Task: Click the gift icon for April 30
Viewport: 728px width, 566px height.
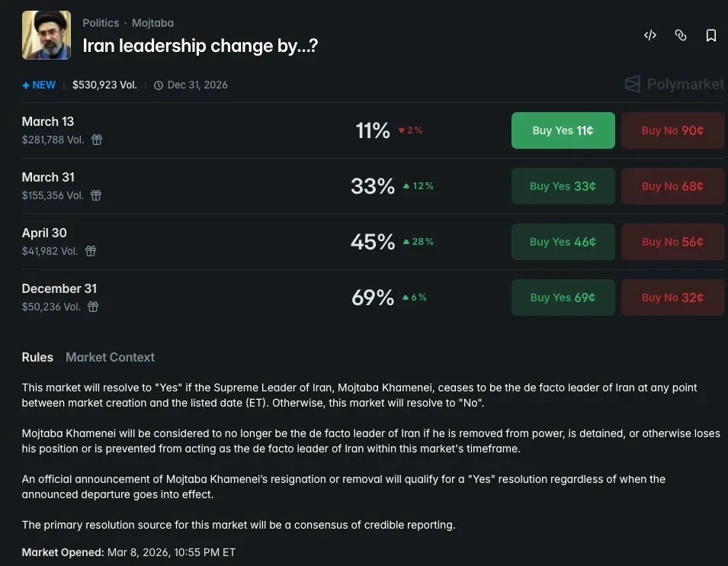Action: 91,251
